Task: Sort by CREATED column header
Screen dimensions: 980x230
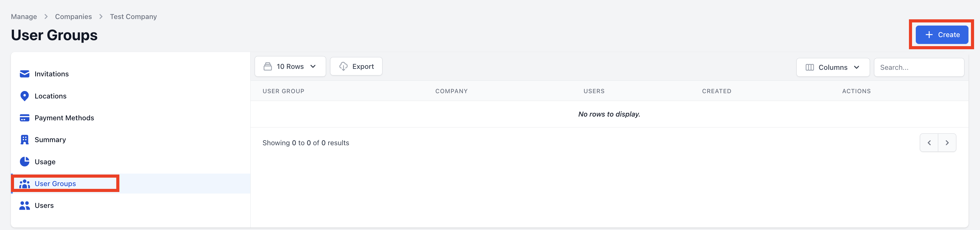Action: (716, 91)
